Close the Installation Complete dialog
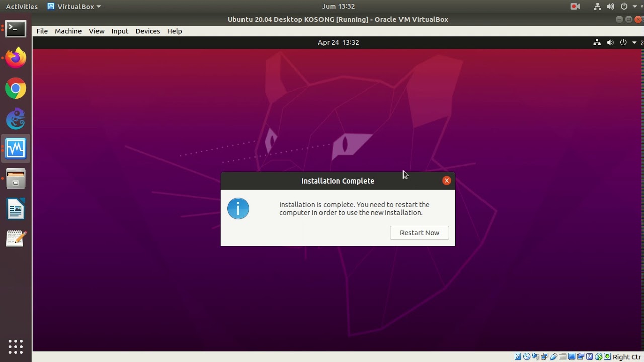Viewport: 644px width, 362px height. (x=447, y=180)
